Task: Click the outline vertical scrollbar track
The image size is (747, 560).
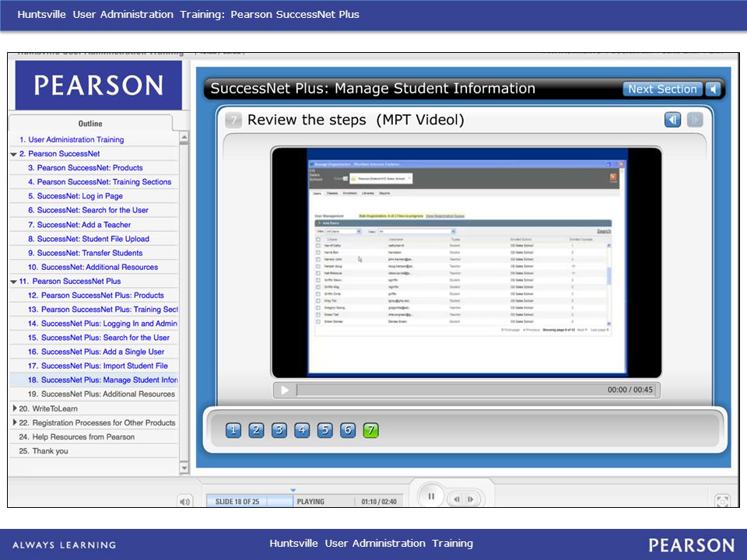Action: point(184,303)
